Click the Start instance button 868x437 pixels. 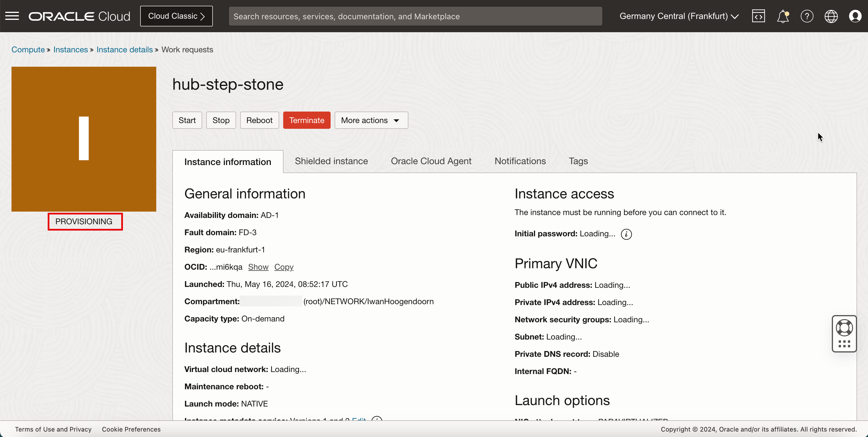point(187,120)
